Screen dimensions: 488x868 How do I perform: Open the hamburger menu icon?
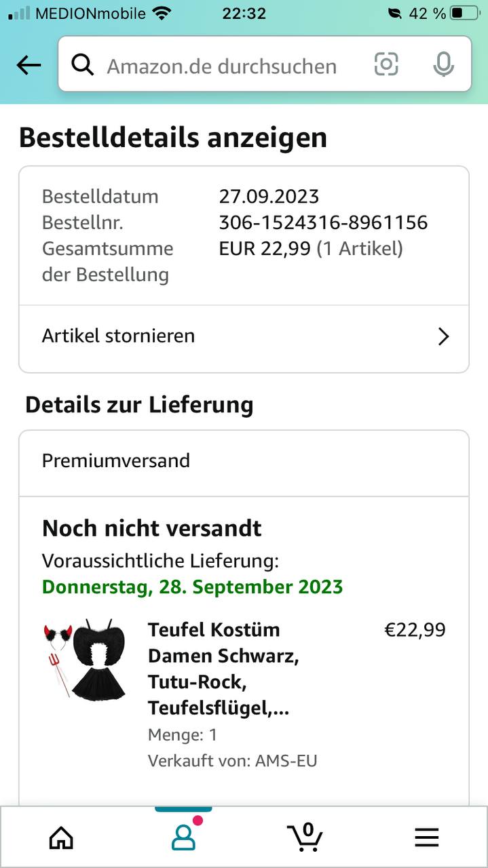coord(427,838)
